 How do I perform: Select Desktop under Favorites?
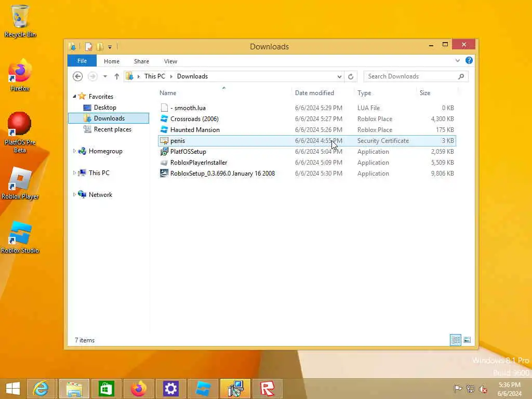click(x=105, y=107)
